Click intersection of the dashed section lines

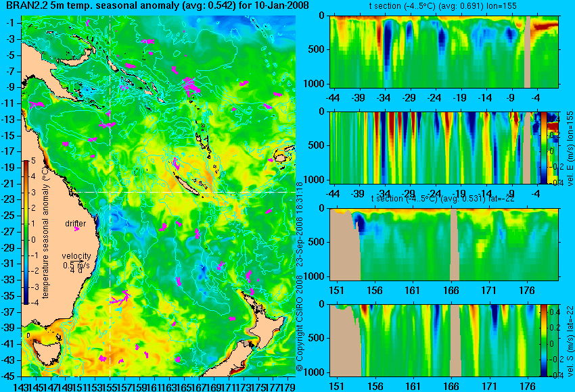point(110,192)
